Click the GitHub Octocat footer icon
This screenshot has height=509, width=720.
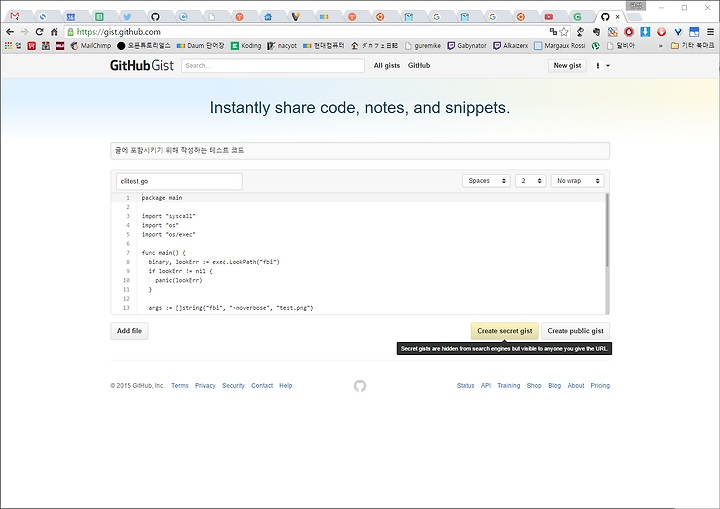(x=360, y=386)
